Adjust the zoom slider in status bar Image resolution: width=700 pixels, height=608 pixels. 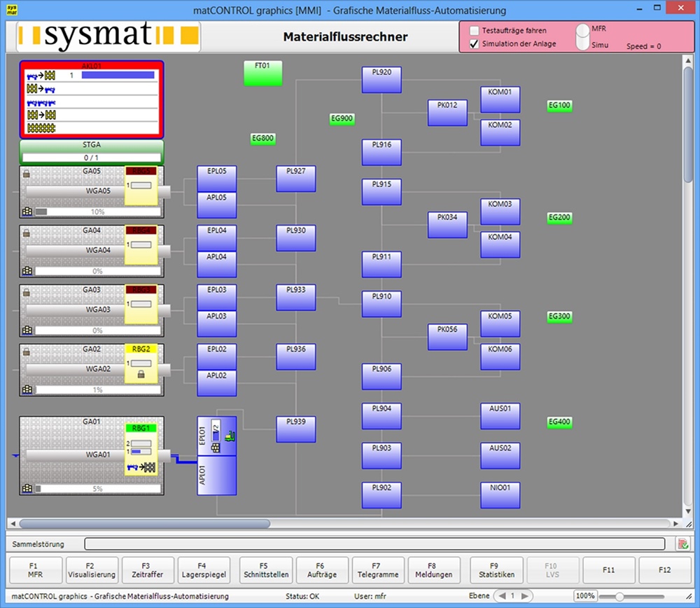619,596
